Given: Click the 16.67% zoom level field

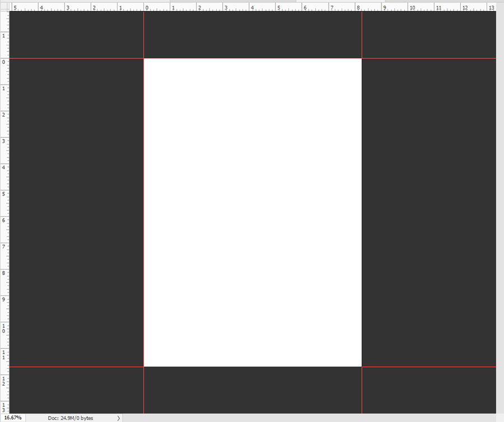Looking at the screenshot, I should click(12, 418).
